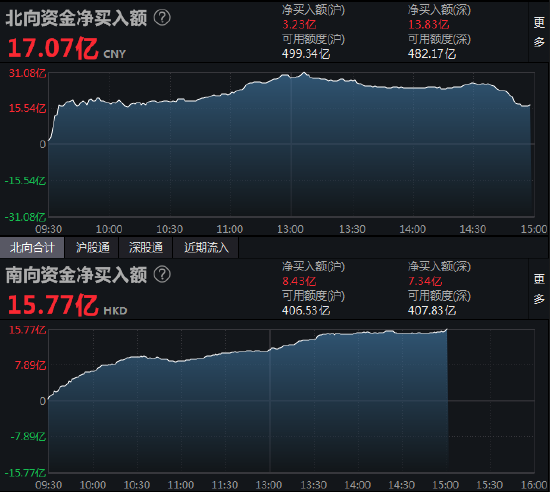The width and height of the screenshot is (550, 492).
Task: Click northbound 可用额度(沪) value 499.34亿
Action: tap(306, 54)
